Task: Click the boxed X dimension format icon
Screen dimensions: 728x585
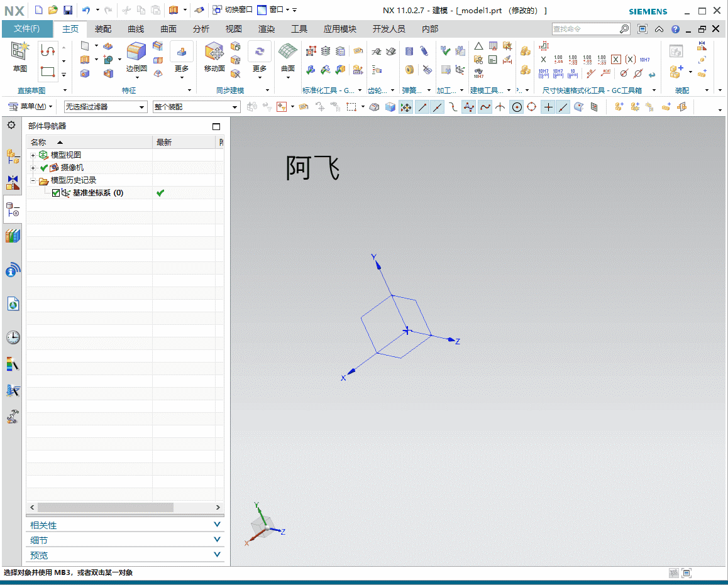Action: pyautogui.click(x=615, y=60)
